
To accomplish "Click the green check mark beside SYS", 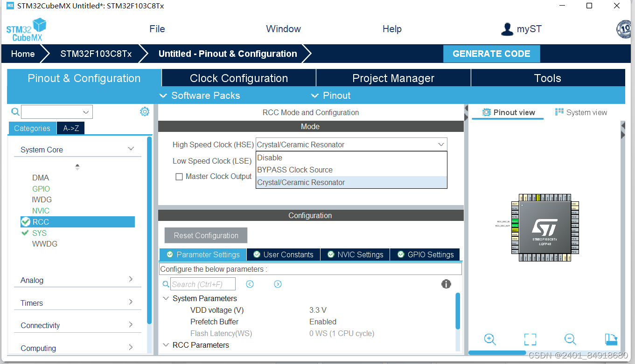I will [25, 233].
